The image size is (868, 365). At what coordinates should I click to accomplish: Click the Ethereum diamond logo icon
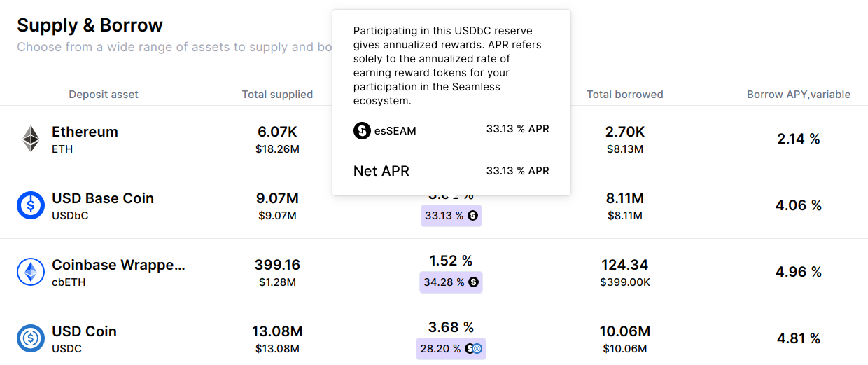(31, 139)
